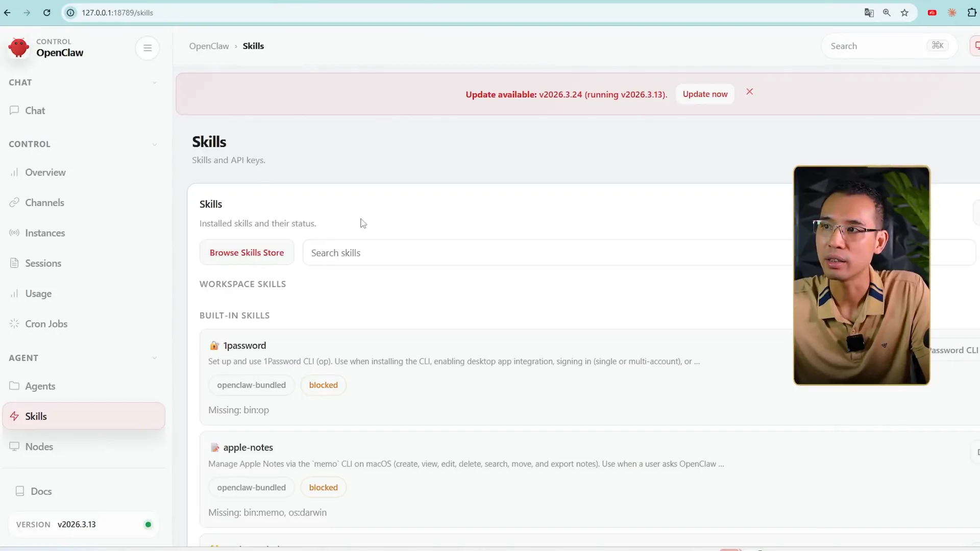This screenshot has height=551, width=980.
Task: Click Missing: bin:memo, os:darwin text
Action: click(x=267, y=512)
